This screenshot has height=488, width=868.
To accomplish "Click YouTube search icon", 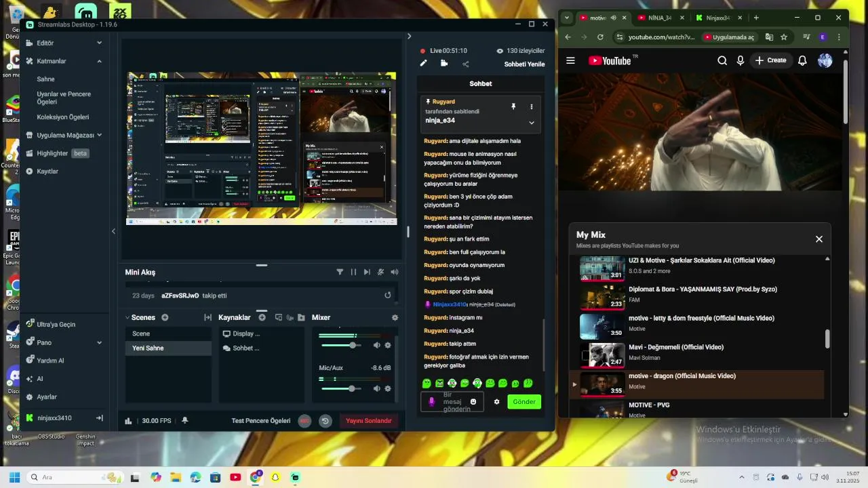I will click(x=722, y=60).
